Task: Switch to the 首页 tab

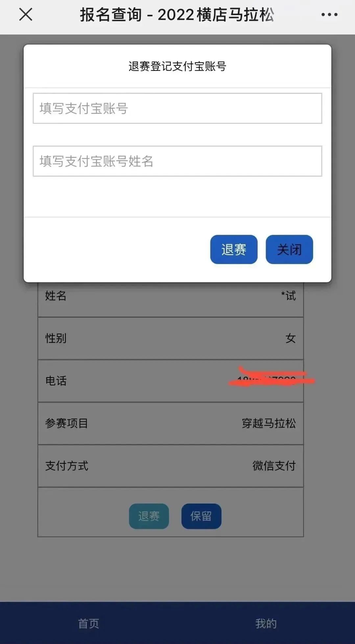Action: point(88,623)
